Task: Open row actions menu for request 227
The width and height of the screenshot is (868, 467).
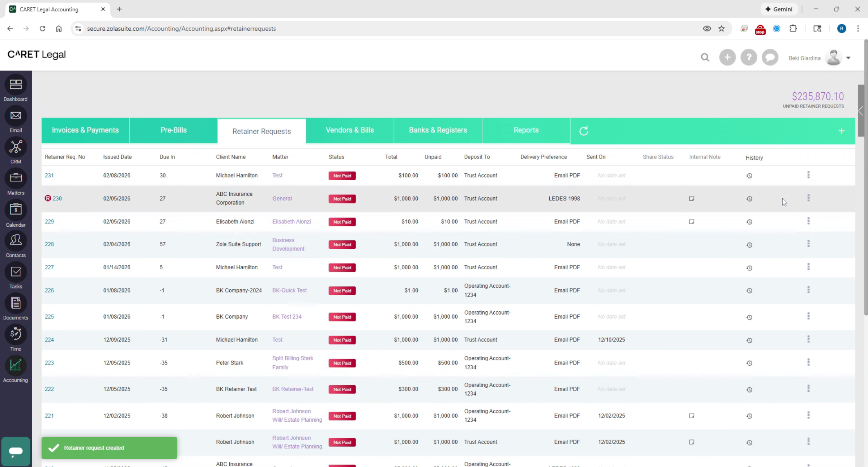Action: point(808,267)
